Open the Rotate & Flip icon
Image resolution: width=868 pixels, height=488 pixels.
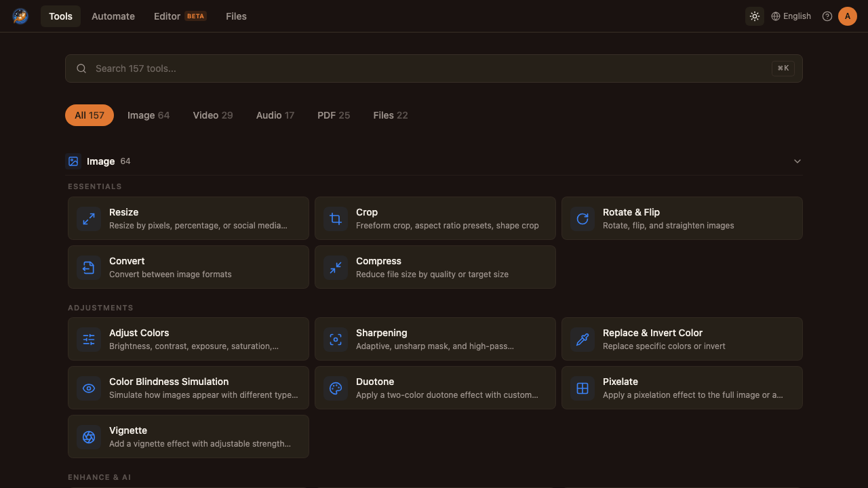click(583, 218)
